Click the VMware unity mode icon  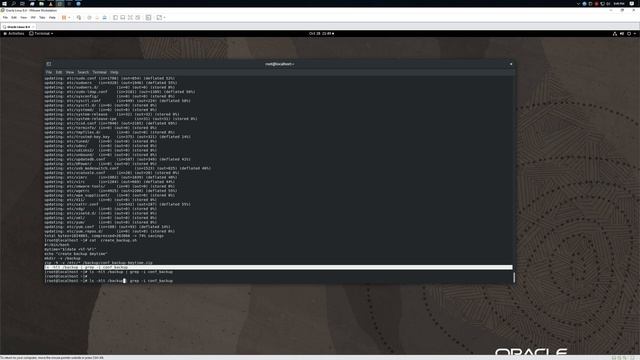click(x=138, y=18)
